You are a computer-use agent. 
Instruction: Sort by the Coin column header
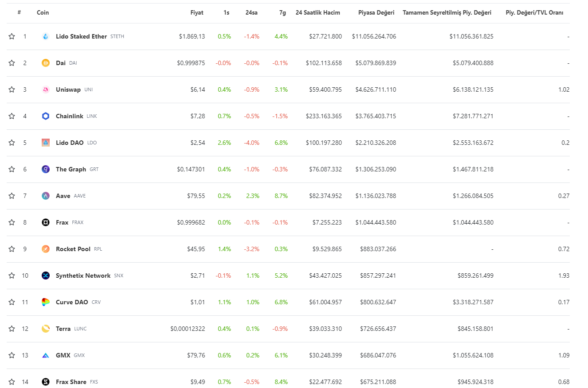coord(43,12)
